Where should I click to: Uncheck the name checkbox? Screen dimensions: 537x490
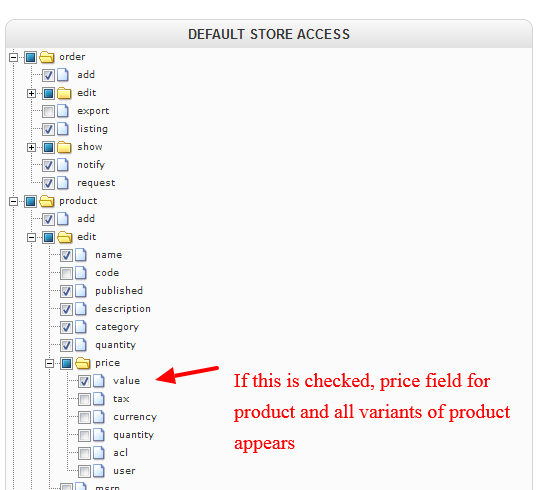[x=66, y=255]
